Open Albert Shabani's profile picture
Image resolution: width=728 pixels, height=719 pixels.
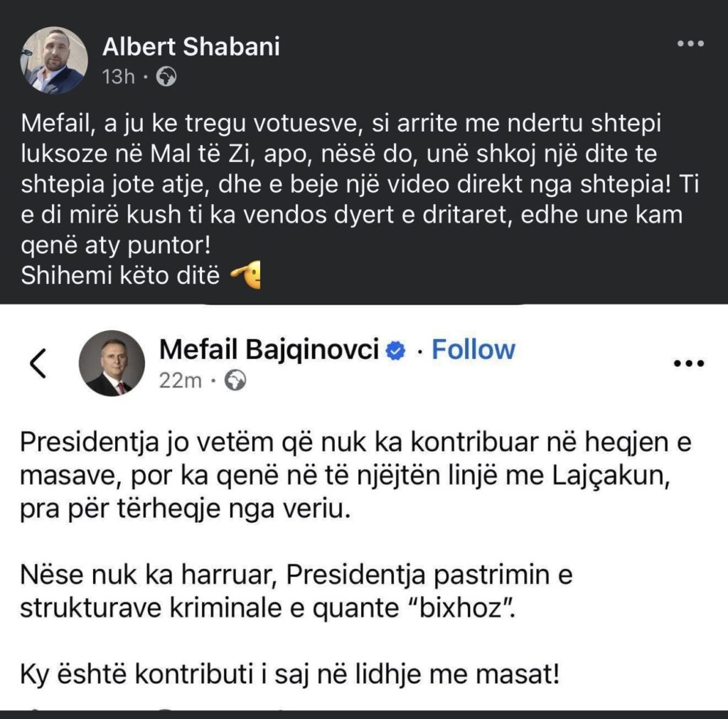54,60
